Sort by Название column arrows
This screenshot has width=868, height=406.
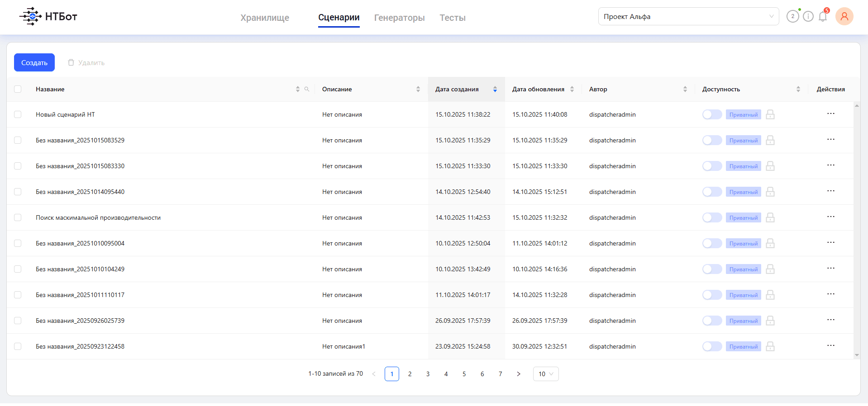coord(298,89)
